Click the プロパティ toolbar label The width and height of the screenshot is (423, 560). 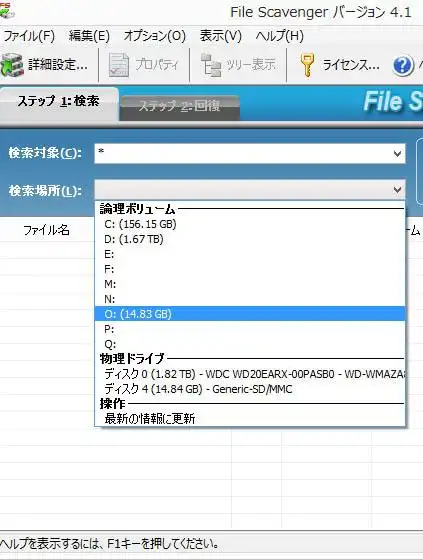[x=156, y=65]
